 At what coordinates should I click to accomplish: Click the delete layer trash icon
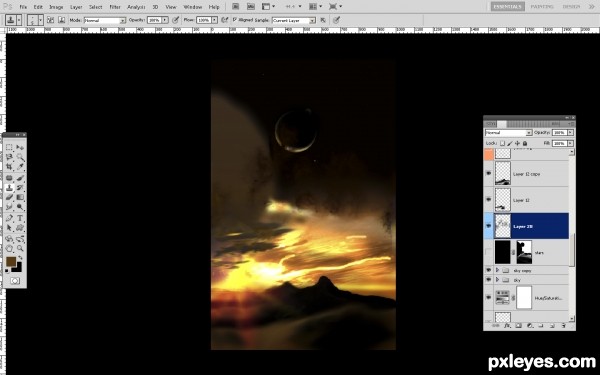tap(563, 326)
